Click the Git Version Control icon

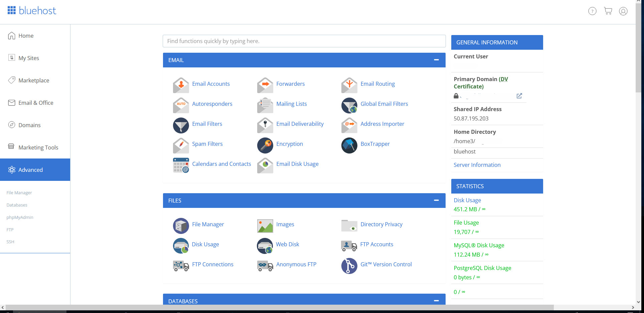pyautogui.click(x=349, y=266)
